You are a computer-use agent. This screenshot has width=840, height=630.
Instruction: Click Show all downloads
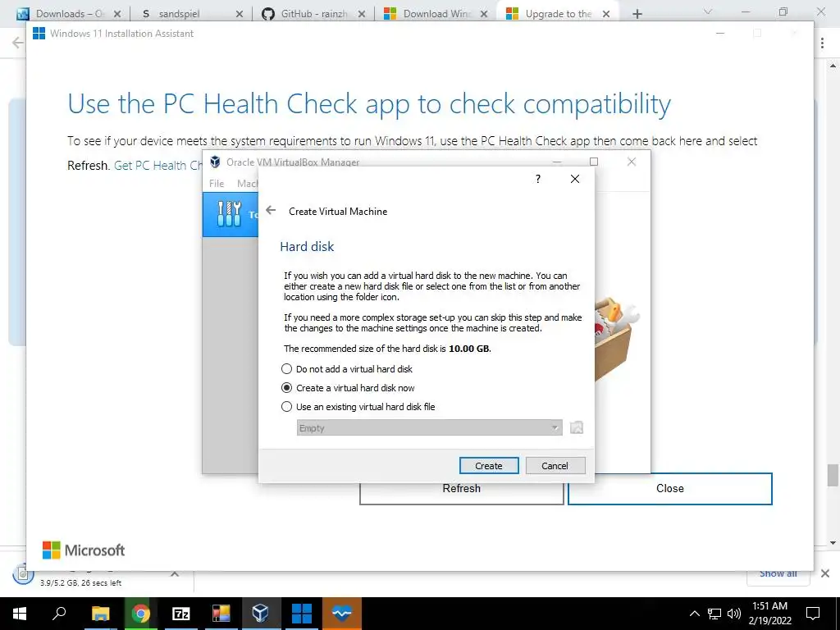pos(778,573)
